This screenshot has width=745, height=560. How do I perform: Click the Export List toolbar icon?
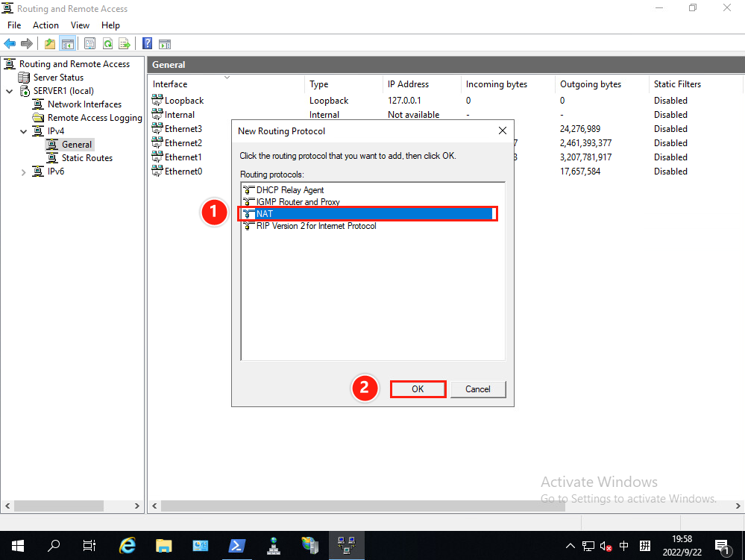click(125, 44)
